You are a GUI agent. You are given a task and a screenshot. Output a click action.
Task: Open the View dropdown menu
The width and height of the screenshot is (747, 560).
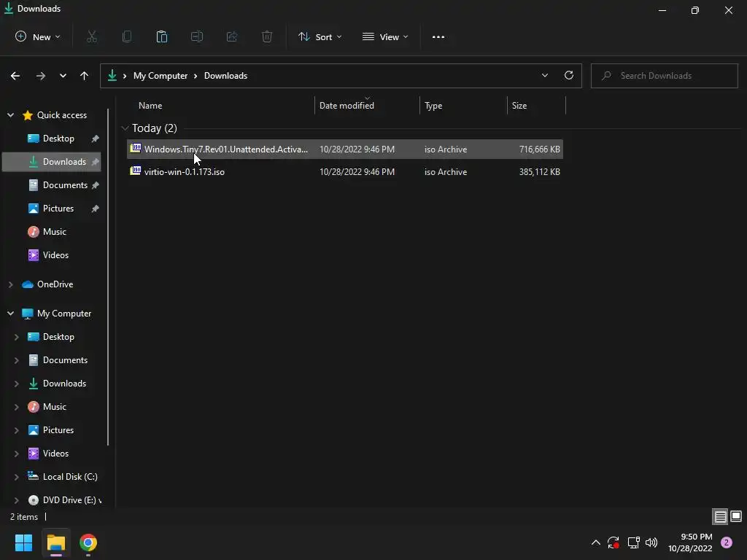385,36
